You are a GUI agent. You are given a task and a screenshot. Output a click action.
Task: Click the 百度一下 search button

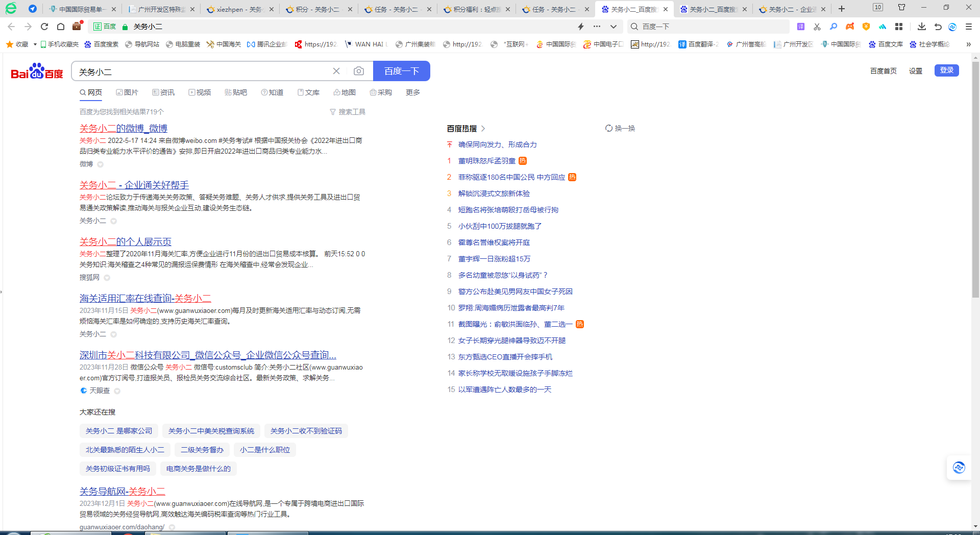pyautogui.click(x=402, y=71)
